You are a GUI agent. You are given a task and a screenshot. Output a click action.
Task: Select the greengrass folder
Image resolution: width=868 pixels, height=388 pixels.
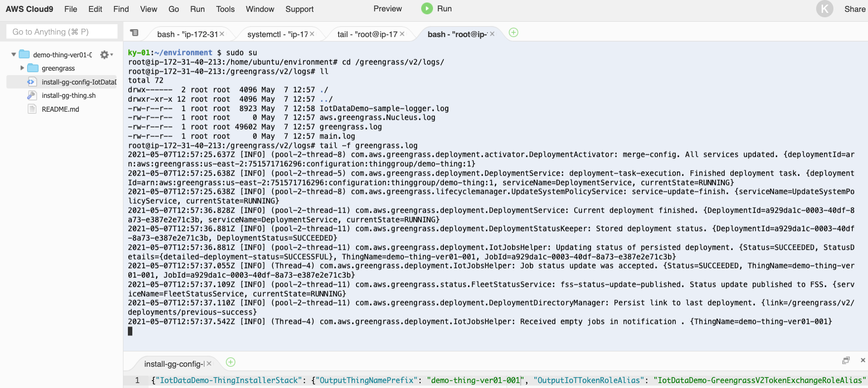point(58,68)
